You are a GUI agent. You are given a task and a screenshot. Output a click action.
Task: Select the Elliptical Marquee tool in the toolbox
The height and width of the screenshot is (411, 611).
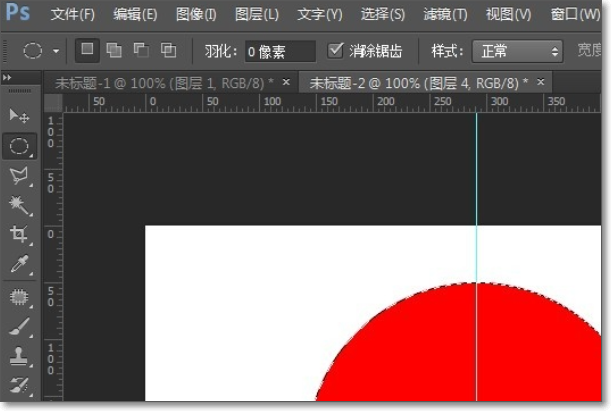[x=19, y=146]
